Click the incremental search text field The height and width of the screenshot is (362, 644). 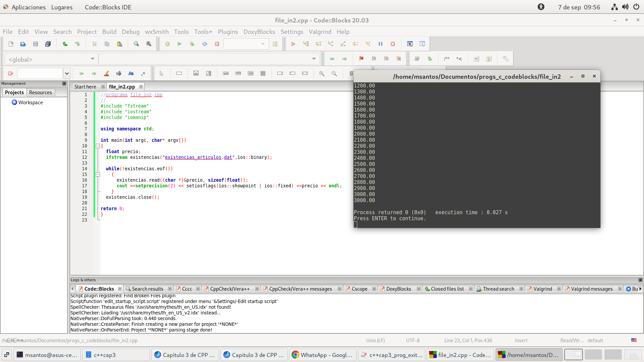click(x=40, y=73)
